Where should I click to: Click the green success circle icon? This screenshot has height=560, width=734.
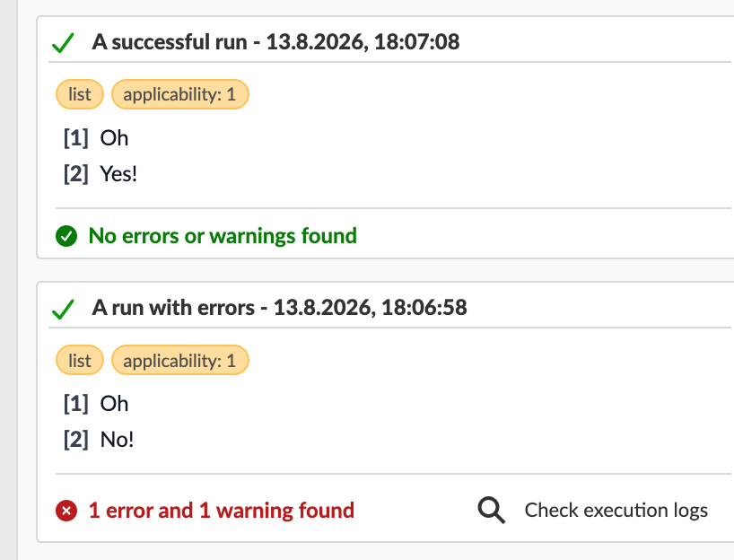(66, 236)
